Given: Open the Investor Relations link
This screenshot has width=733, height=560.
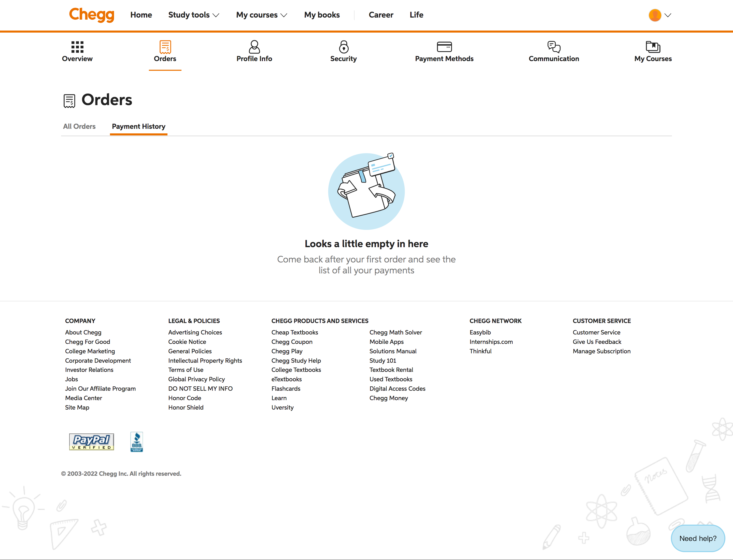Looking at the screenshot, I should coord(89,370).
